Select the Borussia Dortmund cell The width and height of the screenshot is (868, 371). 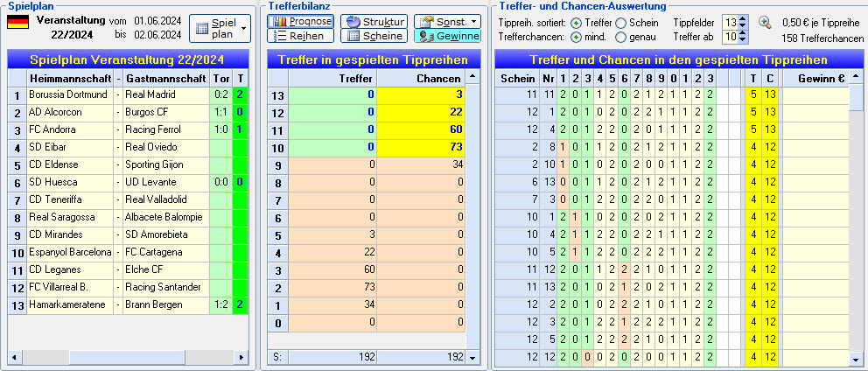click(70, 94)
